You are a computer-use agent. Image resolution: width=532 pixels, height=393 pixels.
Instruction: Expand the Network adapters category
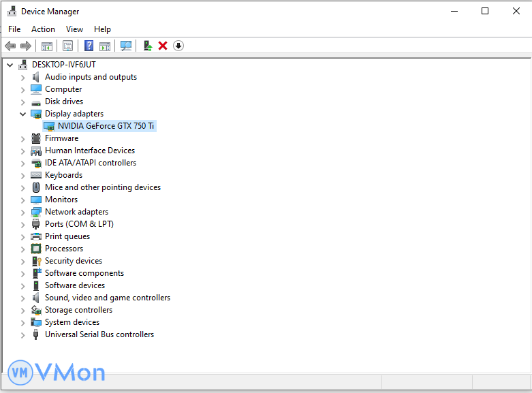point(22,212)
